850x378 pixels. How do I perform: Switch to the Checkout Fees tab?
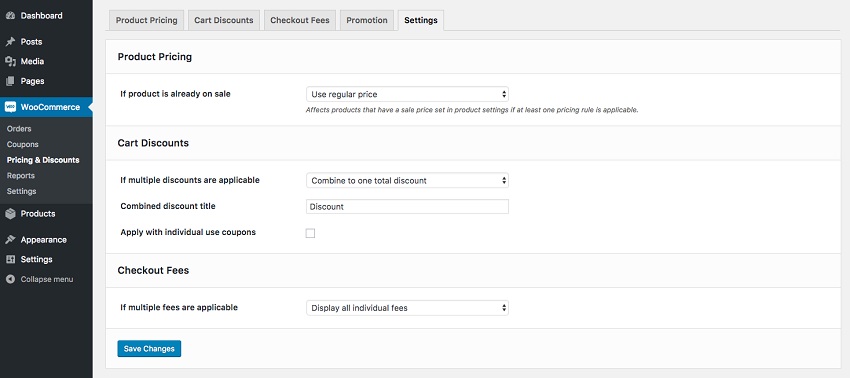tap(300, 20)
